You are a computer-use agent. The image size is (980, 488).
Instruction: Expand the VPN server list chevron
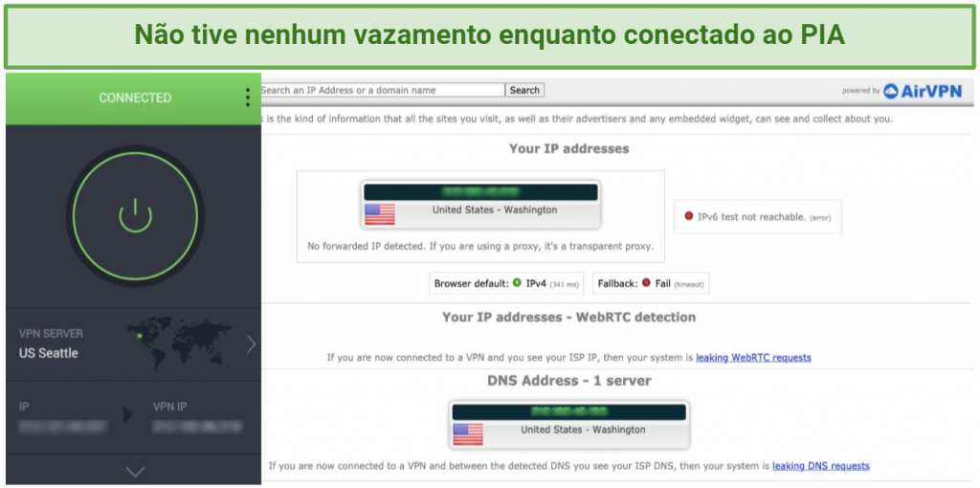click(251, 344)
